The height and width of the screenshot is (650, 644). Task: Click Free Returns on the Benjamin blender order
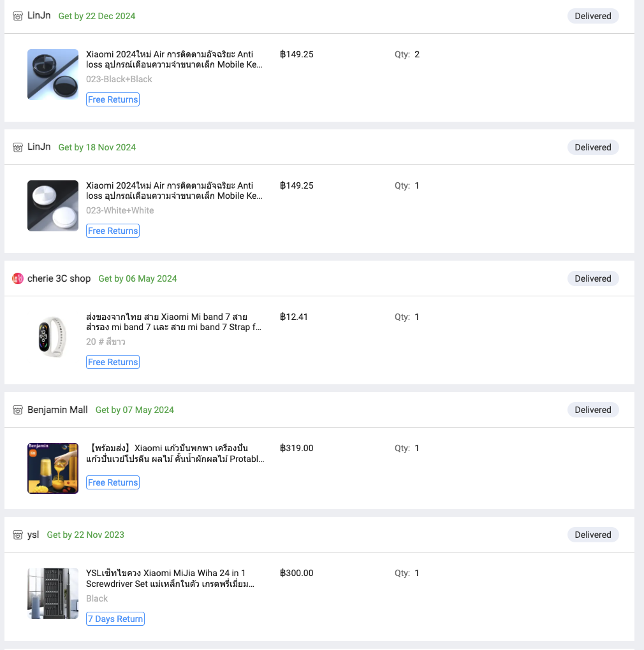113,482
